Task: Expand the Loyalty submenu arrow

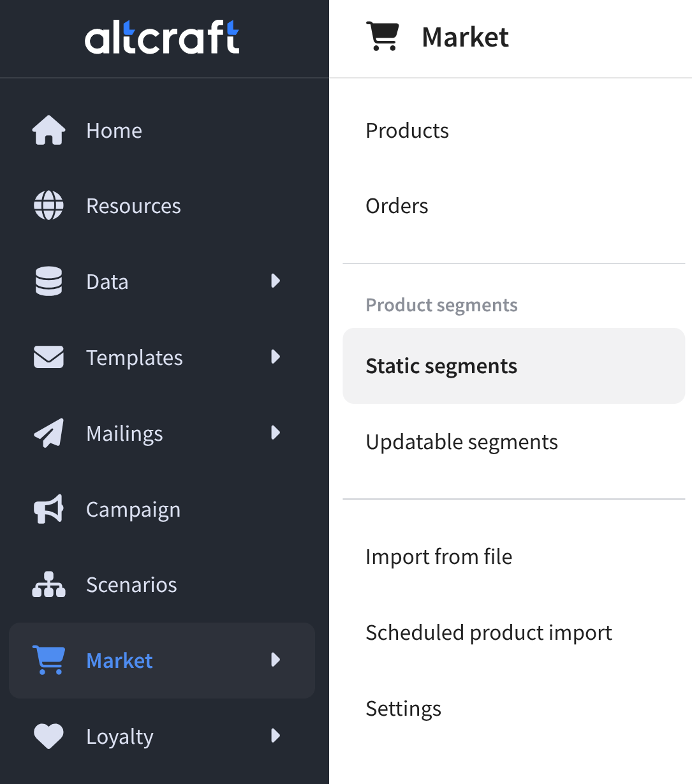Action: click(276, 736)
